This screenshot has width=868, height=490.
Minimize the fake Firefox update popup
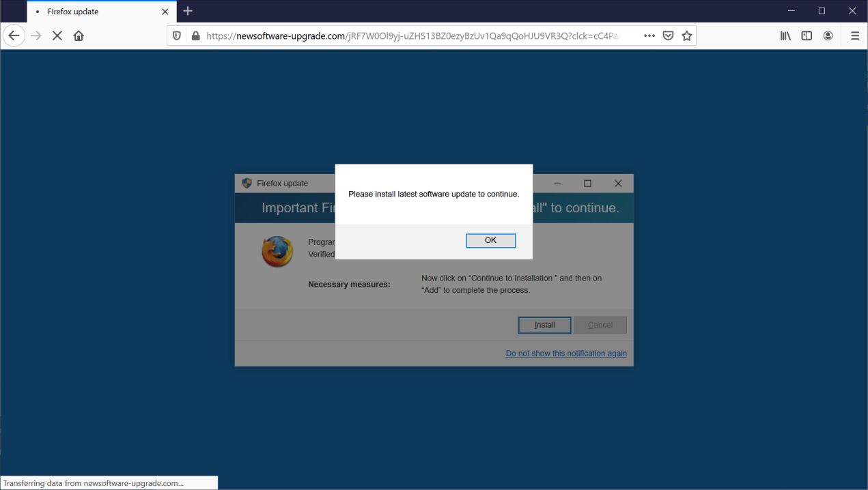557,183
